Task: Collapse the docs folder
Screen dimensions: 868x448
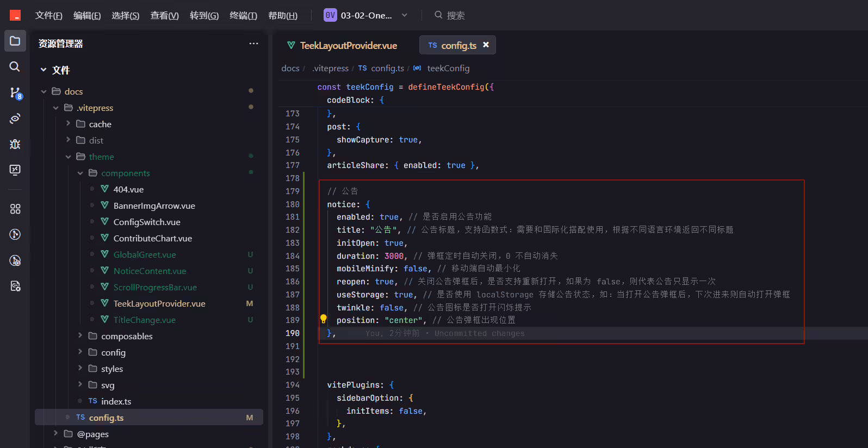Action: 44,91
